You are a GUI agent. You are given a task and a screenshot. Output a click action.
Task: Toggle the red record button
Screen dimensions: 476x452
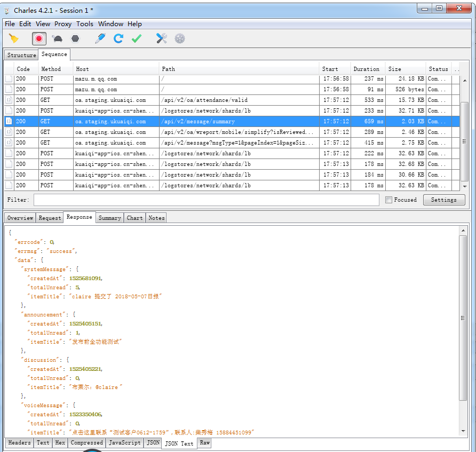[39, 38]
